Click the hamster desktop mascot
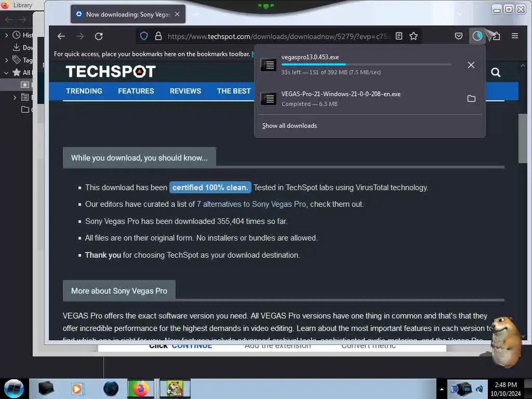The image size is (532, 399). click(506, 342)
